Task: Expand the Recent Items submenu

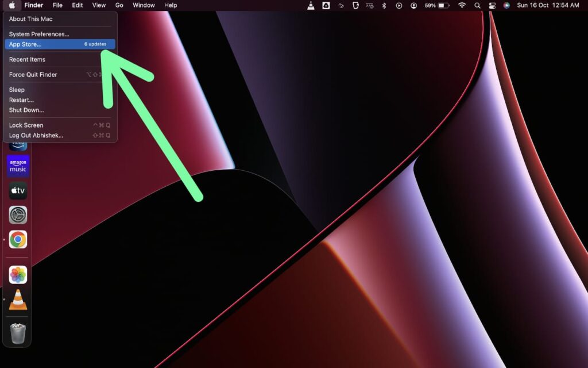Action: point(26,59)
